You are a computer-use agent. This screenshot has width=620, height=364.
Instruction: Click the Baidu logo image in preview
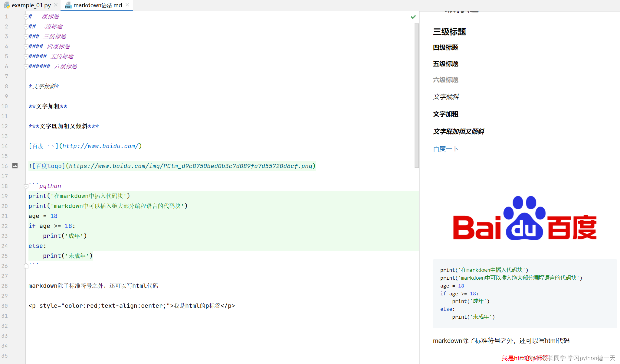525,218
